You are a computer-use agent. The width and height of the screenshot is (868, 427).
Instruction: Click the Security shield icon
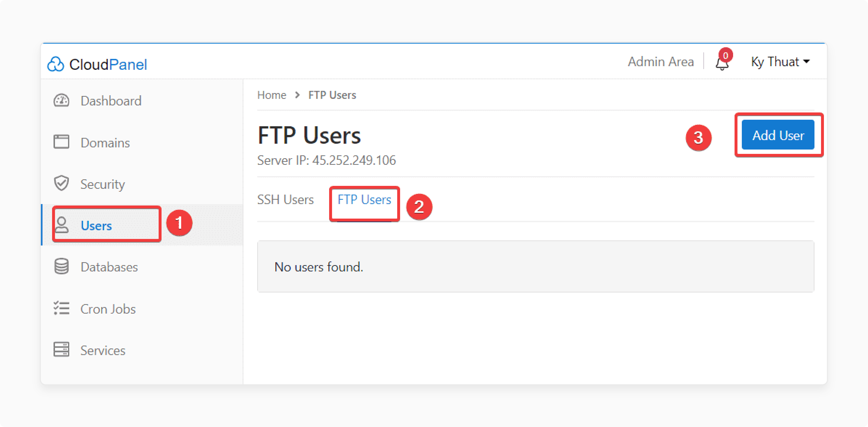[61, 183]
